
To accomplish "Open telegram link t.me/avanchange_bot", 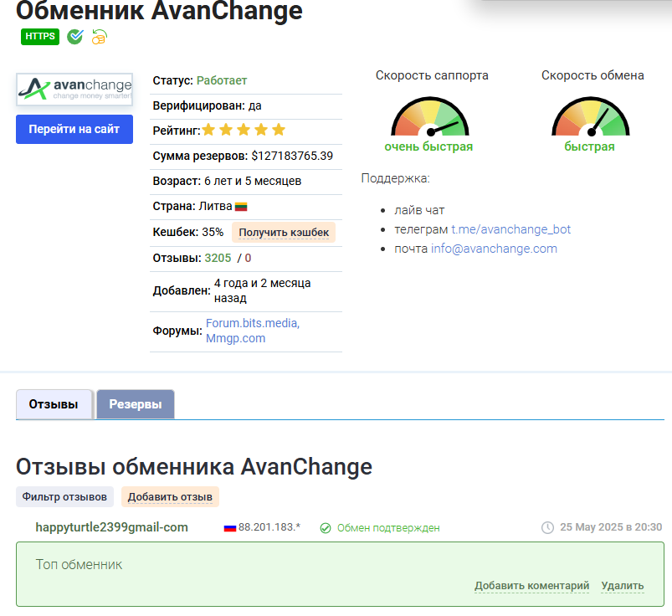I will click(510, 229).
